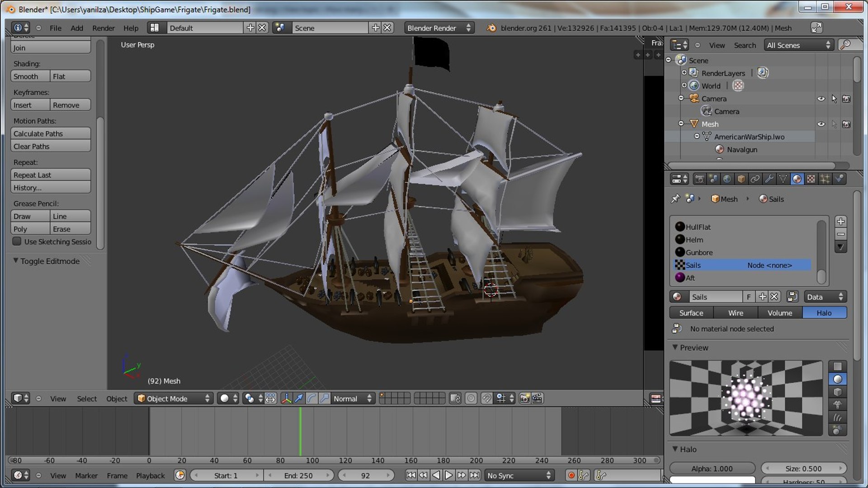Open the World properties globe tab
Screen dimensions: 868x488
click(727, 179)
